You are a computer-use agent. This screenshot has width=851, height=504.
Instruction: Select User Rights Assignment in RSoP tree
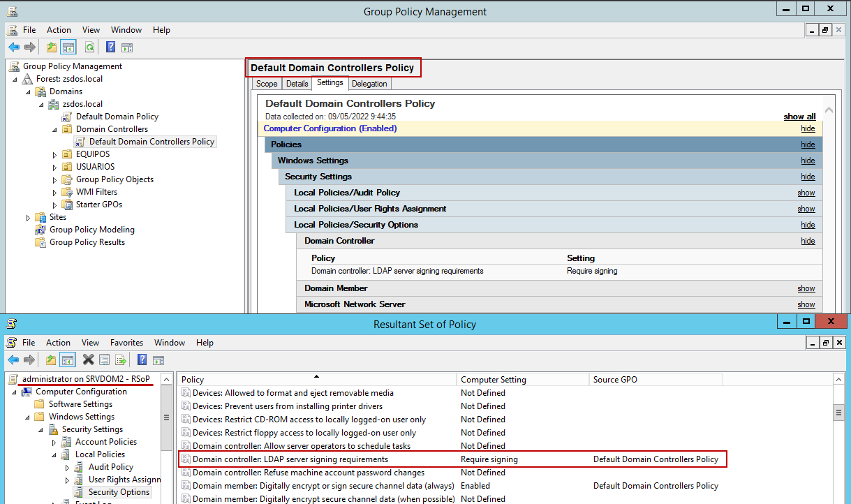[x=124, y=480]
